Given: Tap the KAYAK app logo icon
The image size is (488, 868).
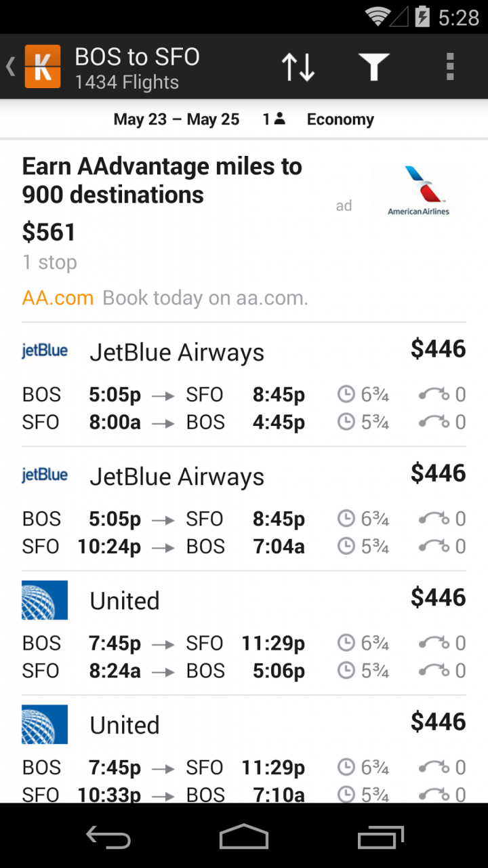Looking at the screenshot, I should coord(43,66).
